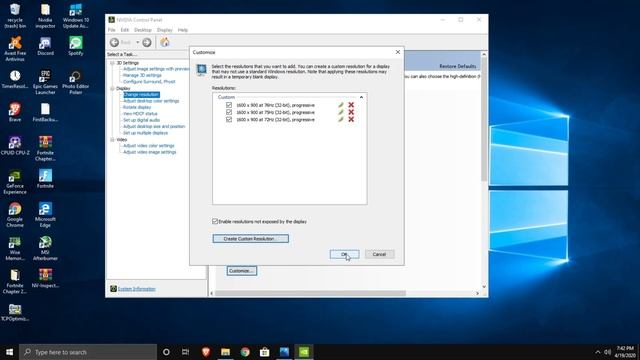This screenshot has height=360, width=640.
Task: Collapse the Video tree node
Action: pyautogui.click(x=112, y=140)
